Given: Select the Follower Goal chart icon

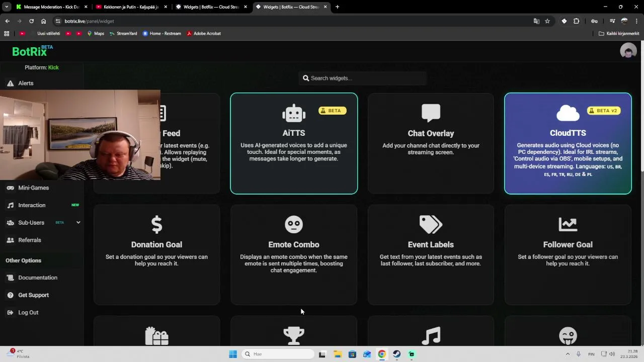Looking at the screenshot, I should 568,224.
